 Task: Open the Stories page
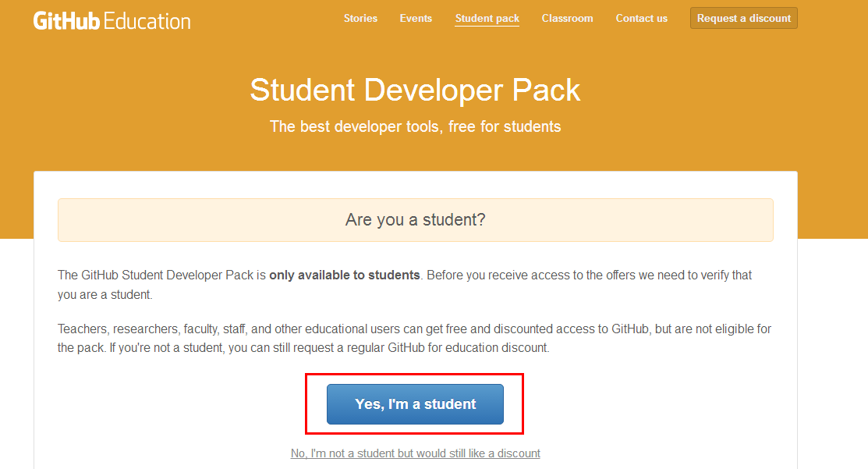pyautogui.click(x=360, y=18)
